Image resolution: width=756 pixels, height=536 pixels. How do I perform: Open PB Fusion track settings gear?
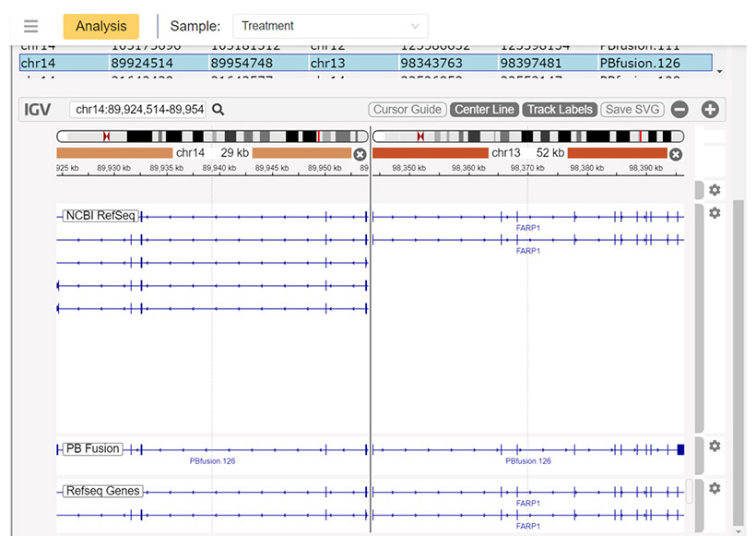714,447
